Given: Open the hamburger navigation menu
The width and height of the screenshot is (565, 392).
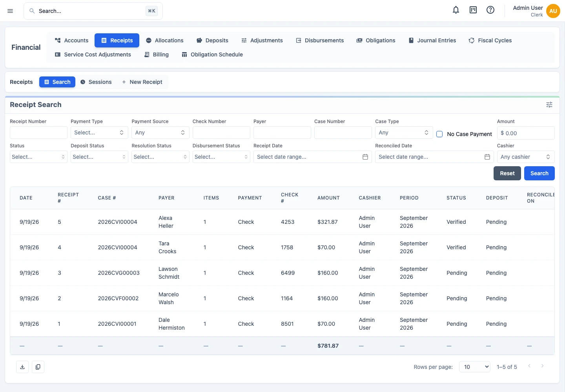Looking at the screenshot, I should 10,11.
